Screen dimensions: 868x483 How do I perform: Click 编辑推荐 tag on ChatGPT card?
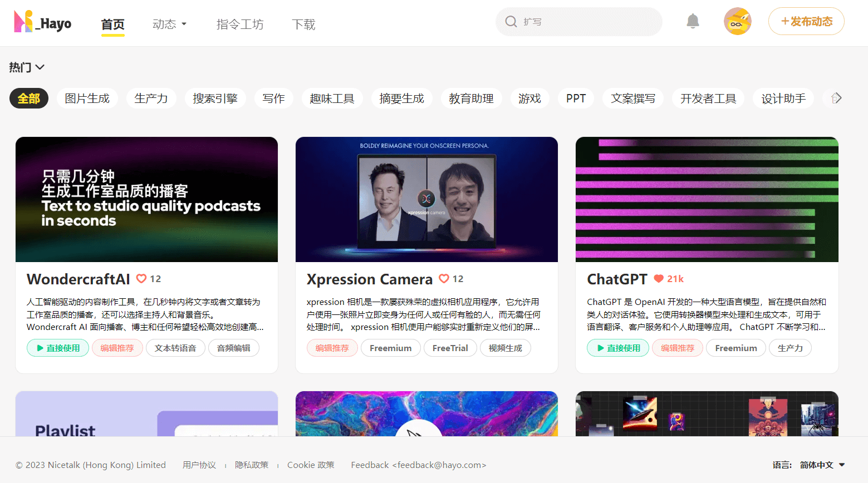click(678, 348)
